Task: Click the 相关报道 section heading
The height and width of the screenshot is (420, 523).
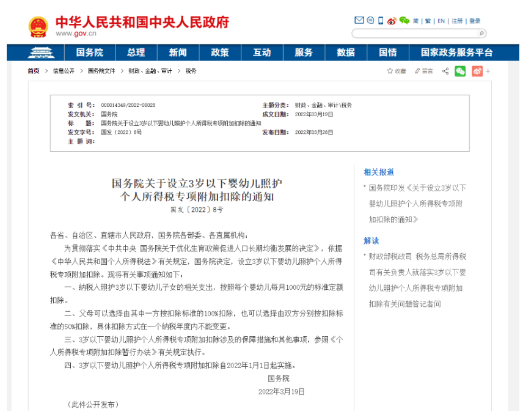Action: coord(379,172)
